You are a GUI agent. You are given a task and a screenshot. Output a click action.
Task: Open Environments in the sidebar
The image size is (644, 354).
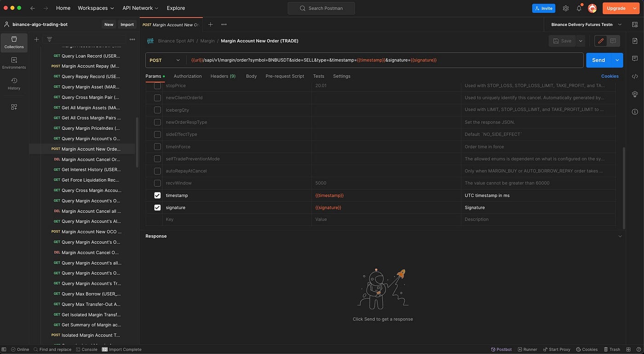(x=14, y=63)
